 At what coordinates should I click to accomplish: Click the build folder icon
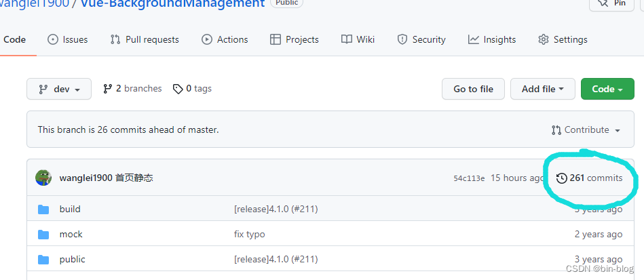(x=43, y=209)
